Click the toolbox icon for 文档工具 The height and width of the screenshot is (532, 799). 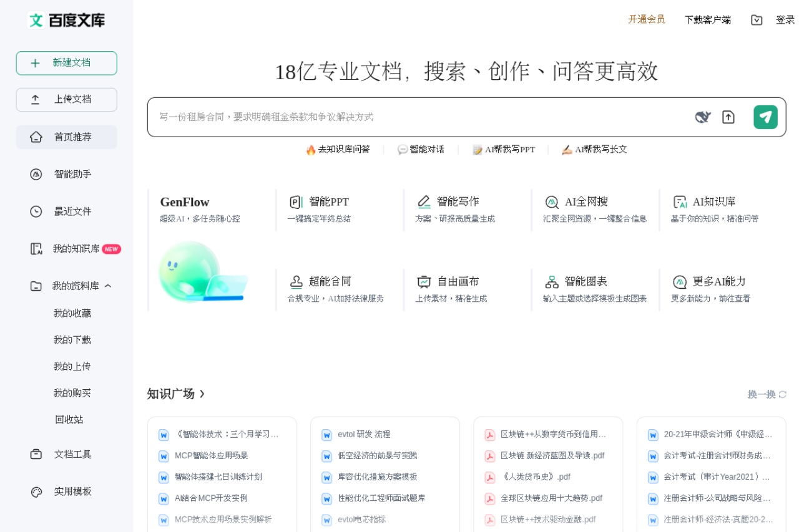coord(36,454)
